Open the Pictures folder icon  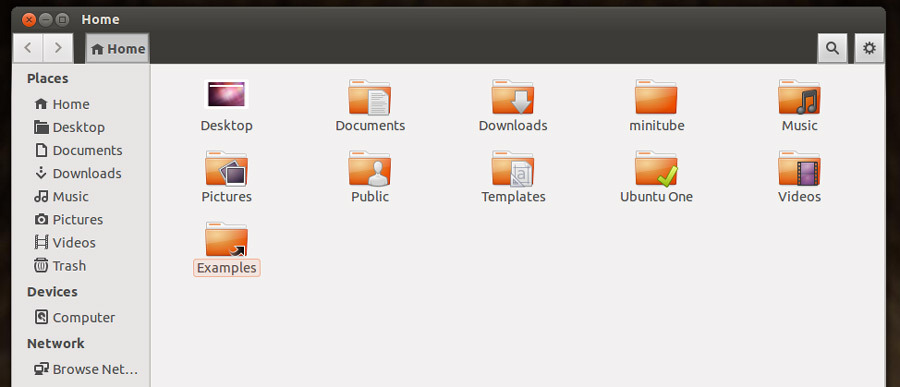[226, 169]
